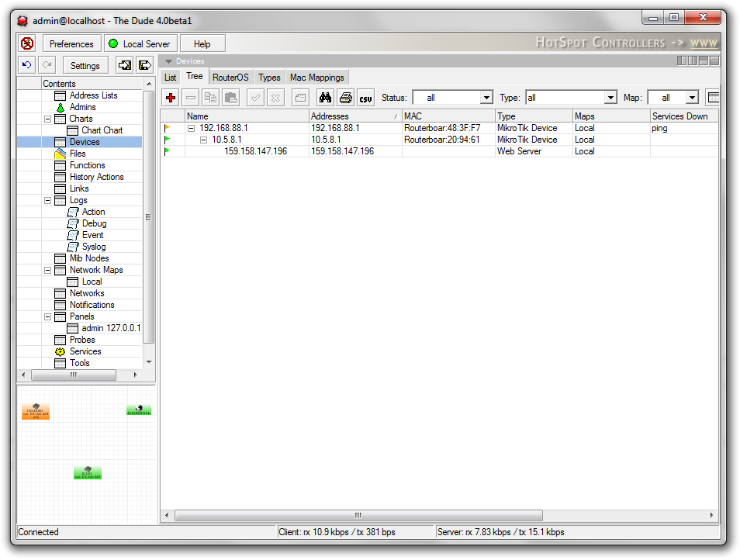
Task: Open Mib Nodes in Contents tree
Action: pos(89,258)
